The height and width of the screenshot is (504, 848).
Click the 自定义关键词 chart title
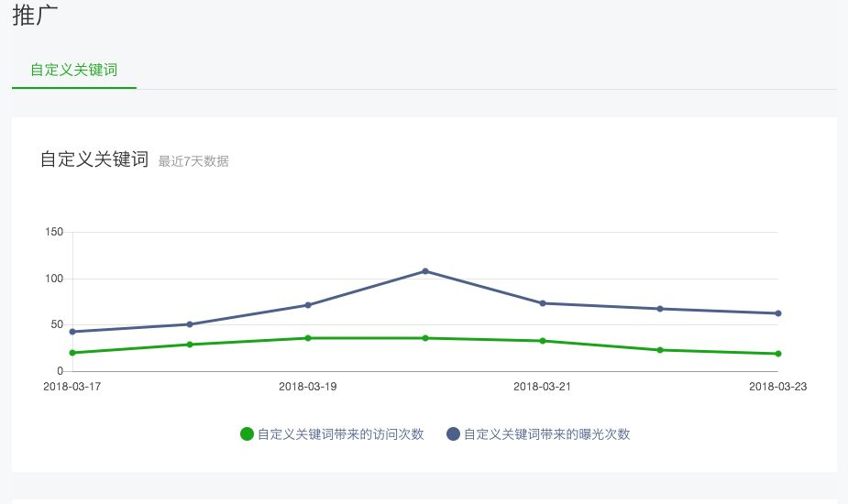94,159
